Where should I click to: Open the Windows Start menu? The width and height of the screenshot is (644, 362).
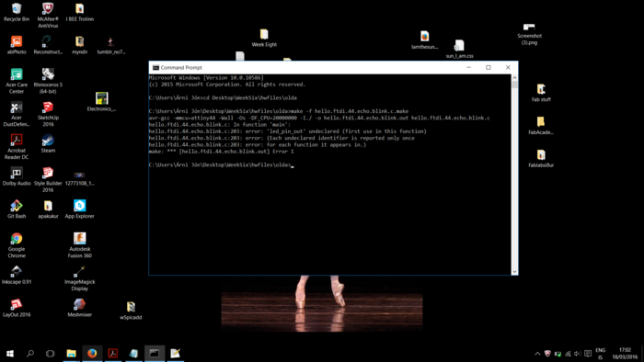tap(10, 353)
